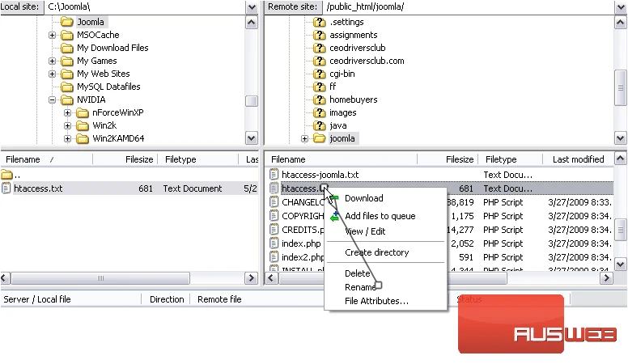Image resolution: width=628 pixels, height=364 pixels.
Task: Select the remote index2.php file row
Action: [439, 257]
